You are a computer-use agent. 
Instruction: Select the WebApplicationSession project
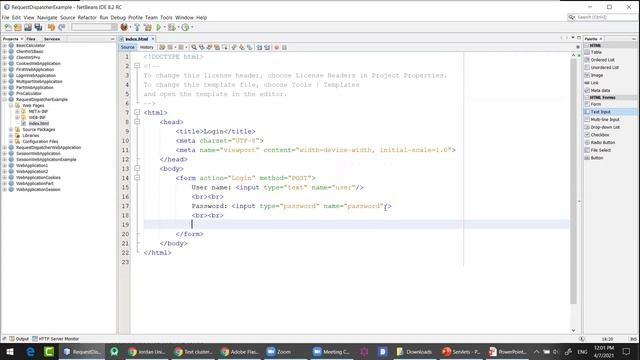38,189
